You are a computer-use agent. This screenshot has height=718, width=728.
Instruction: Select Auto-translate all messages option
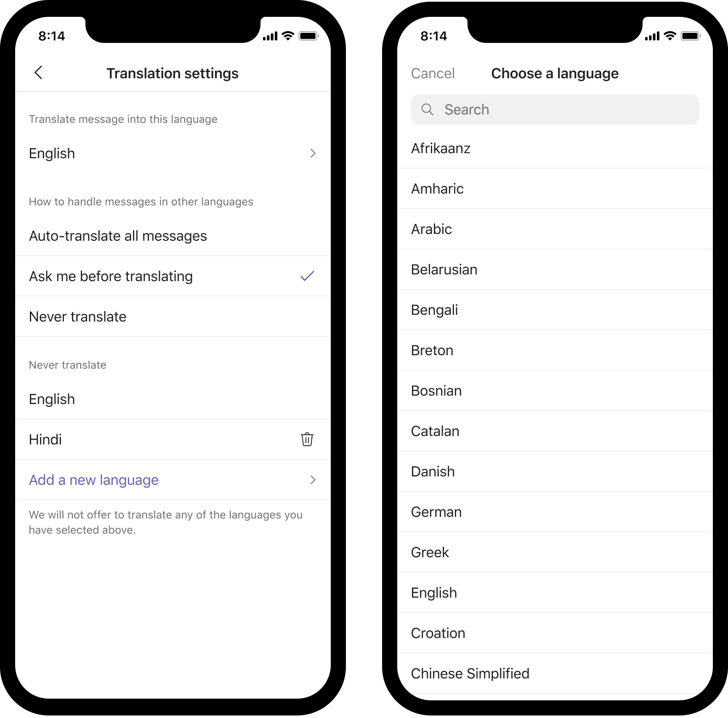[173, 236]
